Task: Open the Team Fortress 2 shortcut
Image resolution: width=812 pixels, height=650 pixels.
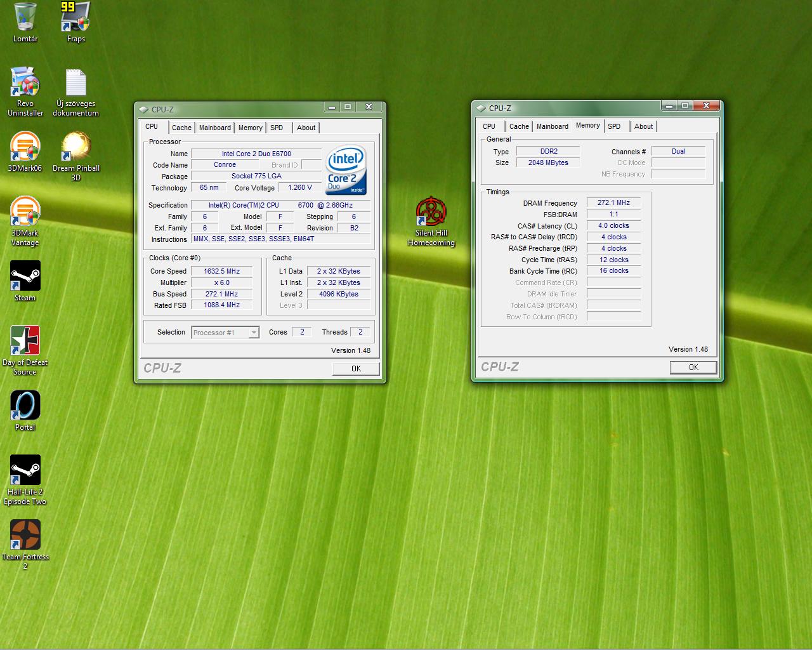Action: pos(25,545)
